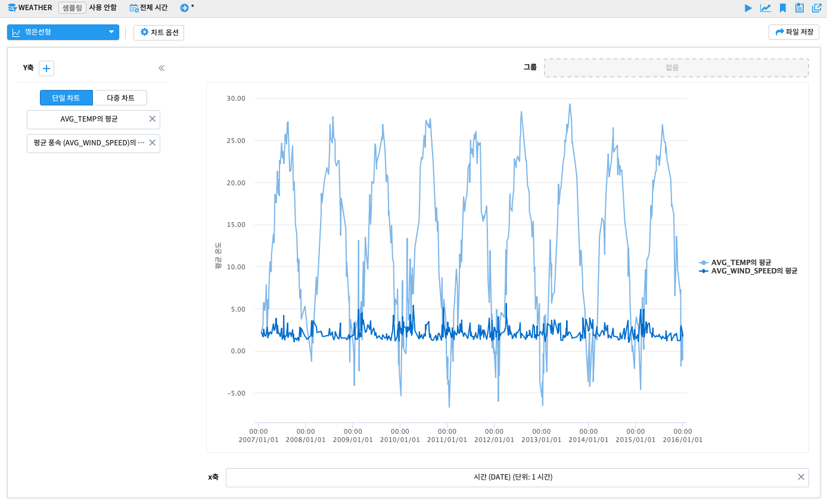
Task: Select the 평균 풍속 (AVG_WIND_SPEED) Y-axis field
Action: (x=94, y=143)
